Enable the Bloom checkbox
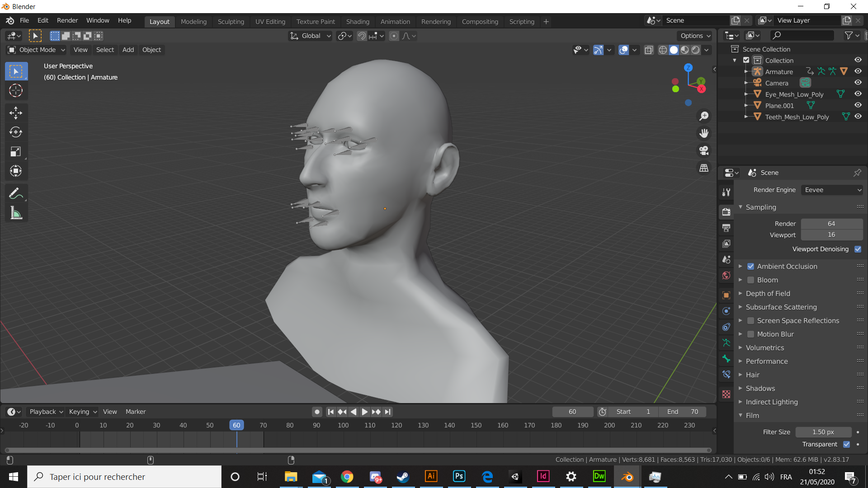Screen dimensions: 868x488 pyautogui.click(x=750, y=280)
